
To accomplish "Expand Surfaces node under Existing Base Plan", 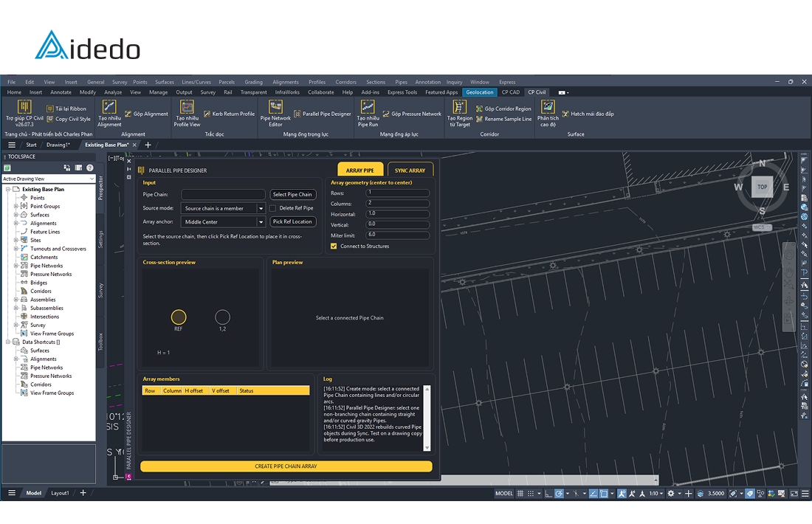I will tap(16, 215).
